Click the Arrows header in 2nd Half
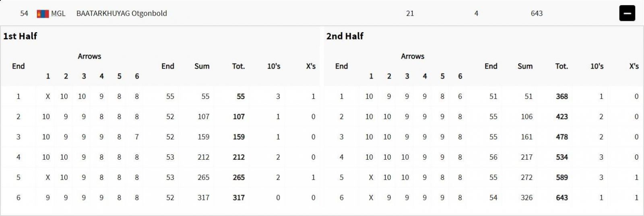The image size is (644, 216). pyautogui.click(x=413, y=56)
